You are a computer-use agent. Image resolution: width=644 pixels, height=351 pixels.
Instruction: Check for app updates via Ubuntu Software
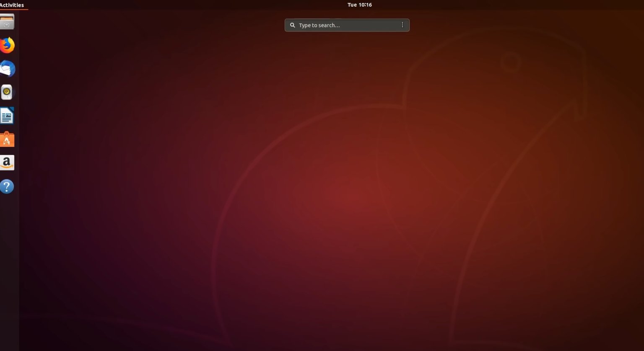coord(7,139)
